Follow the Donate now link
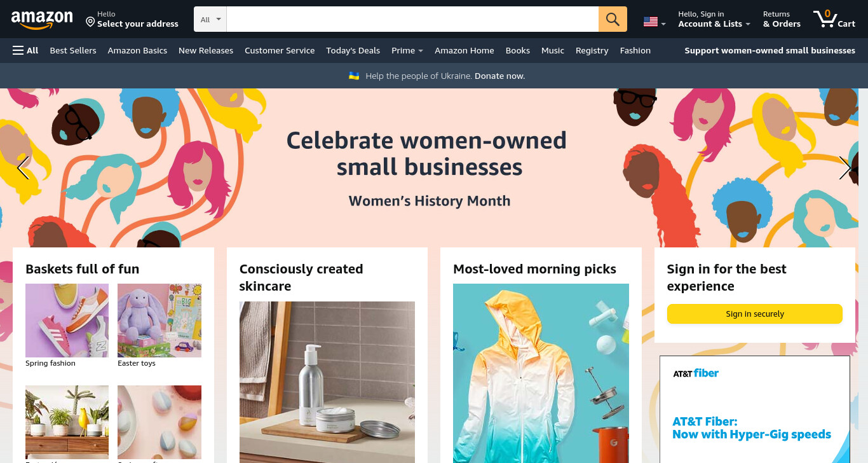This screenshot has height=463, width=868. (499, 76)
